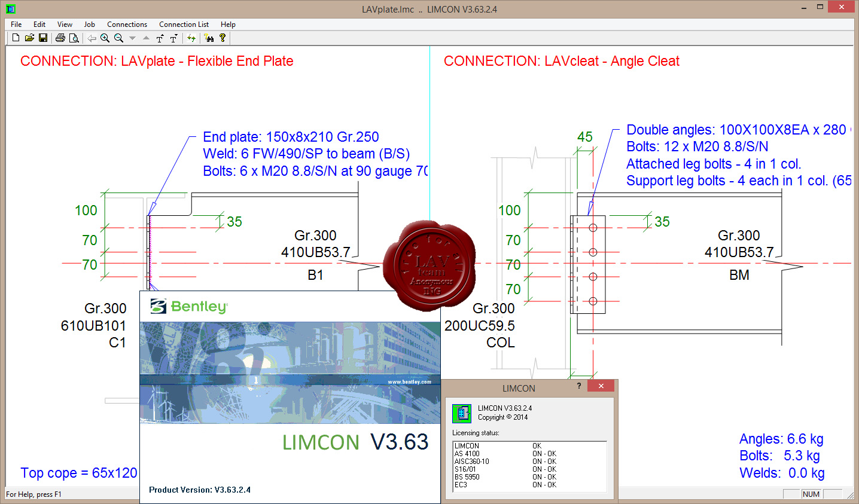Click the LIMCON icon in the about dialog
859x504 pixels.
(462, 413)
